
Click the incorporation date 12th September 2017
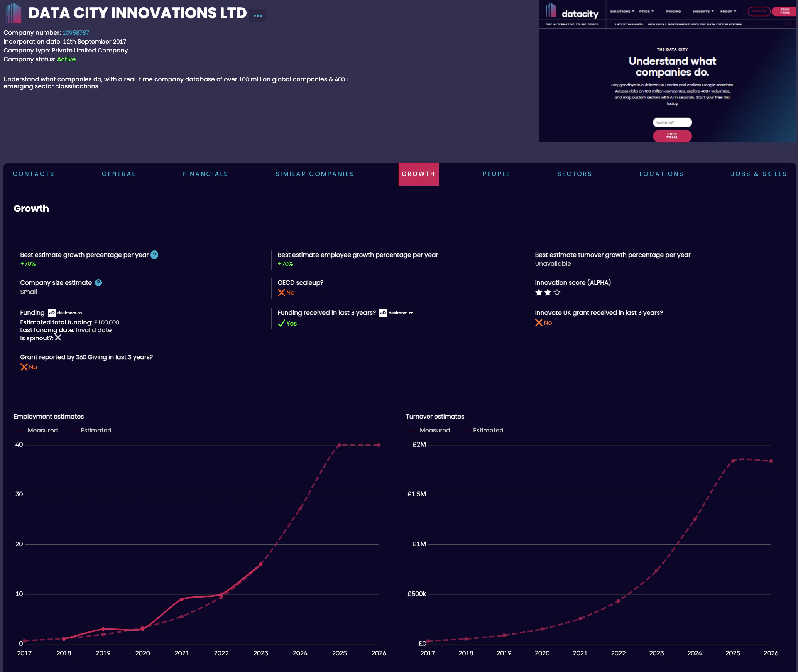point(95,42)
